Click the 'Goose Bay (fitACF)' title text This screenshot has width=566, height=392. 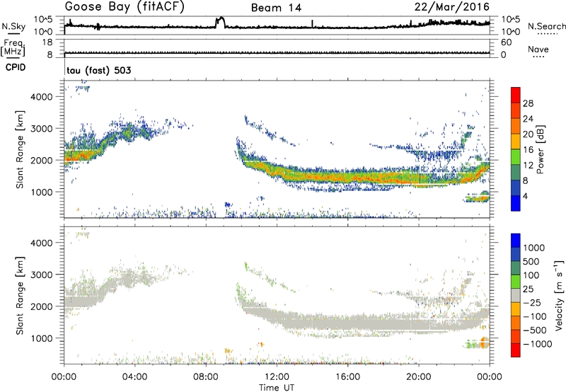pyautogui.click(x=125, y=7)
